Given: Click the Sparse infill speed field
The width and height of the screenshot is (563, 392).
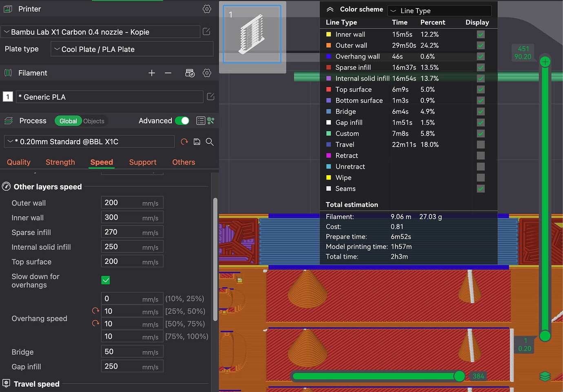Looking at the screenshot, I should [x=132, y=232].
